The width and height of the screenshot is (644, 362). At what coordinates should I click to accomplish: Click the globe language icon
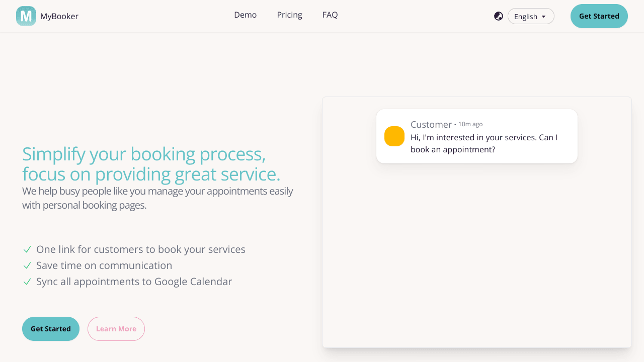499,16
